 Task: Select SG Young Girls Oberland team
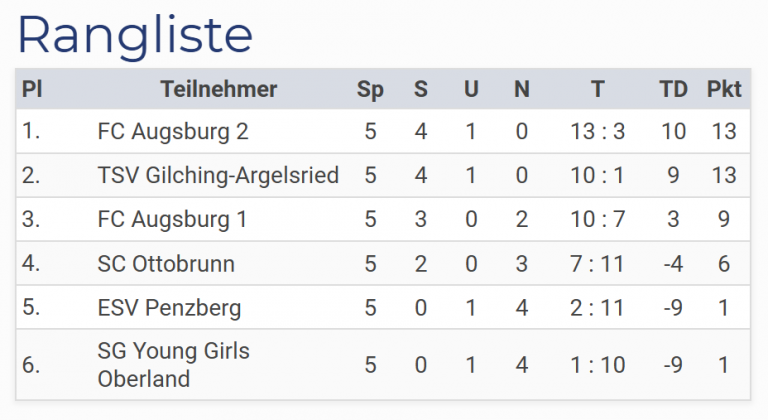pyautogui.click(x=173, y=365)
